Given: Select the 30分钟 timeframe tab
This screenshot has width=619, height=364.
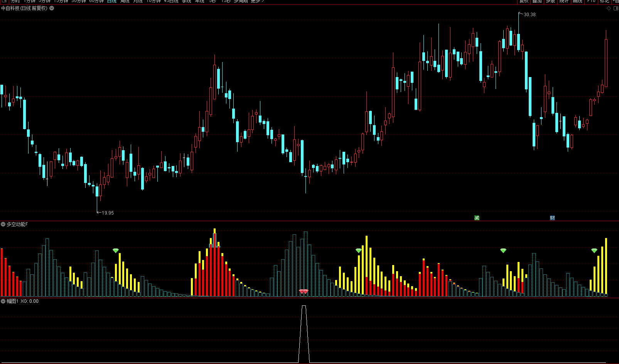Looking at the screenshot, I should pyautogui.click(x=79, y=2).
